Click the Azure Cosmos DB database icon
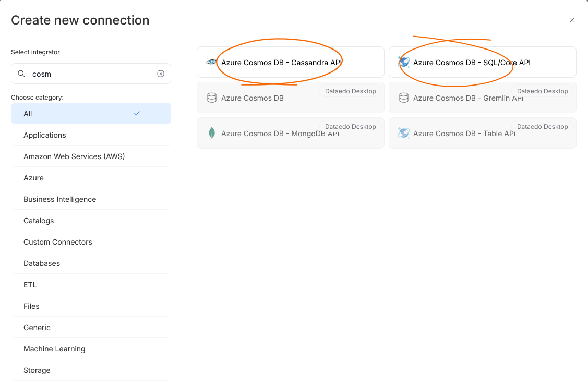The height and width of the screenshot is (388, 588). pos(212,98)
